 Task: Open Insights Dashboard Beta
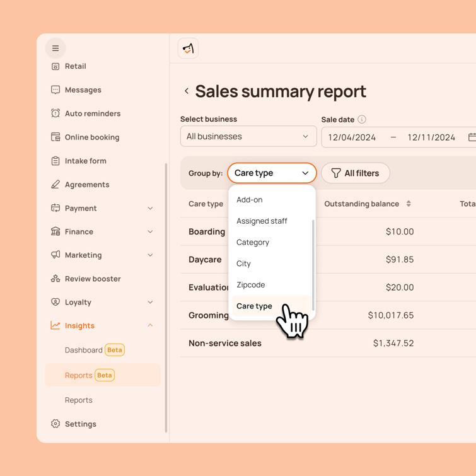95,350
